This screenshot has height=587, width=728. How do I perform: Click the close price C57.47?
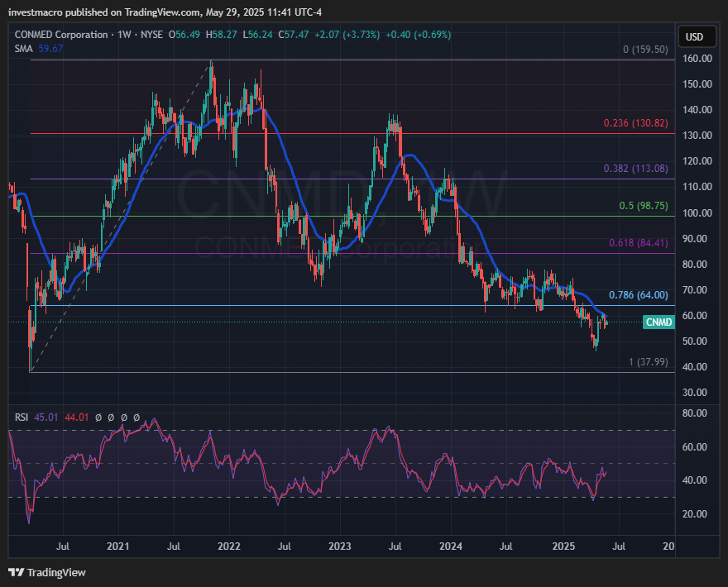[x=294, y=35]
